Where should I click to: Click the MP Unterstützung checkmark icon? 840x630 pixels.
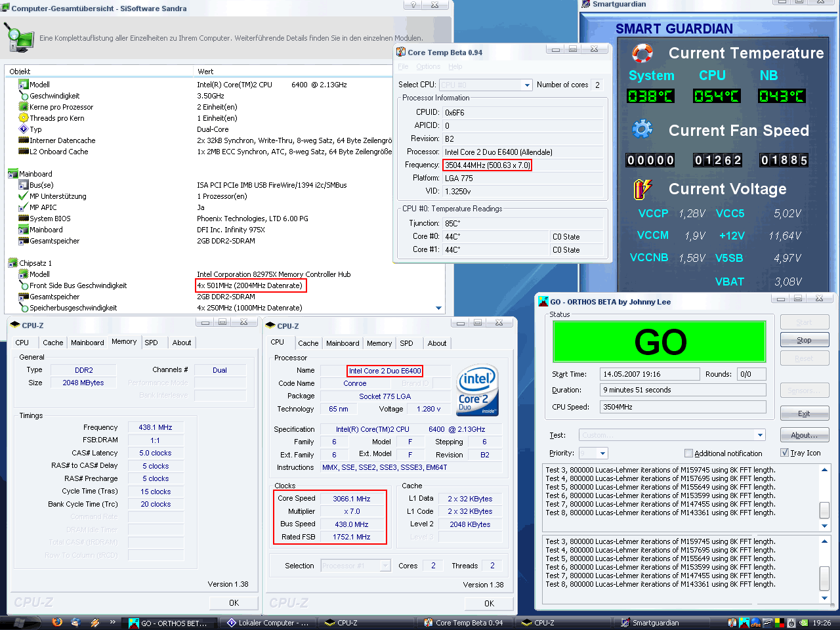[24, 196]
